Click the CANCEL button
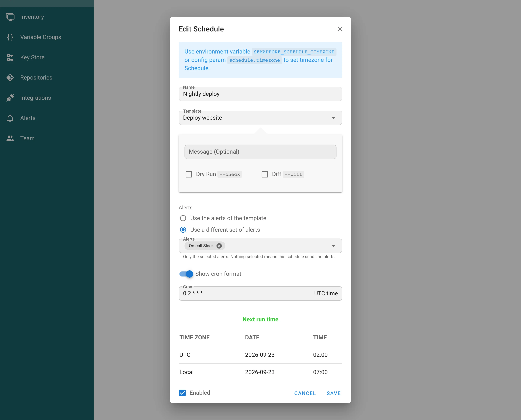Image resolution: width=521 pixels, height=420 pixels. tap(305, 393)
